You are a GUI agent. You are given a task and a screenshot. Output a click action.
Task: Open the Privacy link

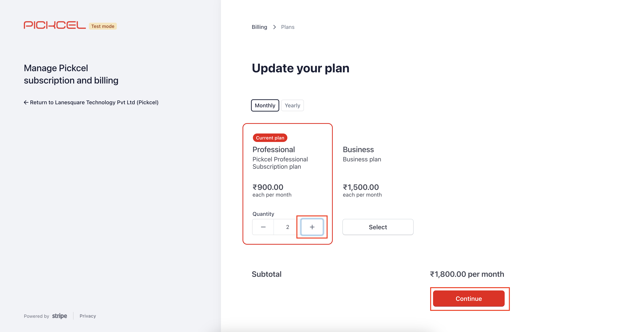click(88, 316)
